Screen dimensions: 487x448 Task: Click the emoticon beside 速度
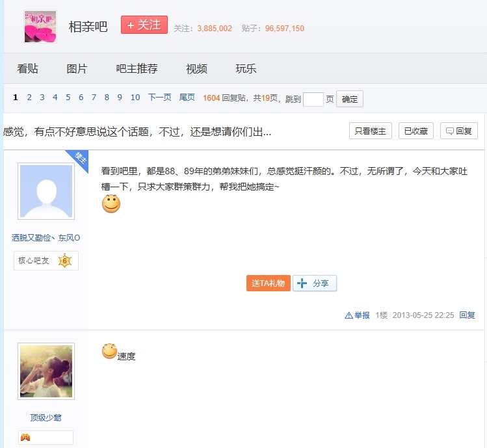(109, 351)
